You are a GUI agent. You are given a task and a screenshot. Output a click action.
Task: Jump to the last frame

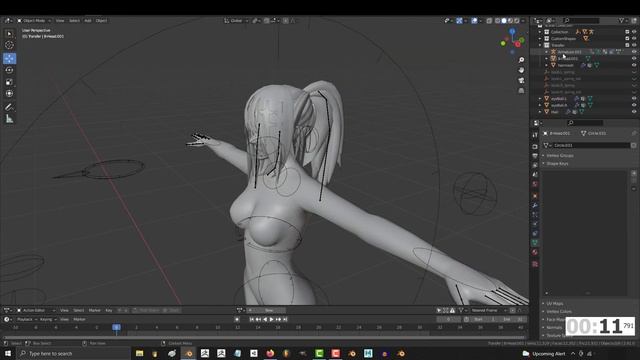pyautogui.click(x=285, y=319)
